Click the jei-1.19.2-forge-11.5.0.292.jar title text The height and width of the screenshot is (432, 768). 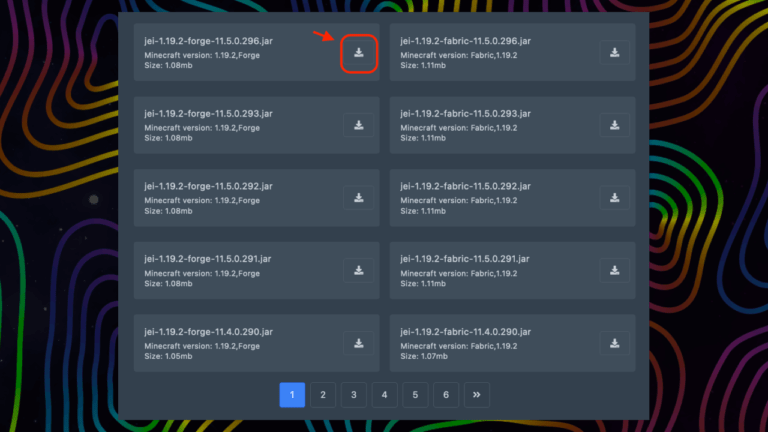tap(208, 186)
